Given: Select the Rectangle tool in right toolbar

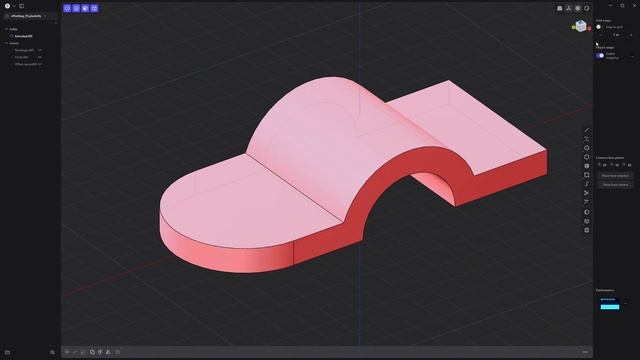Looking at the screenshot, I should pyautogui.click(x=587, y=175).
